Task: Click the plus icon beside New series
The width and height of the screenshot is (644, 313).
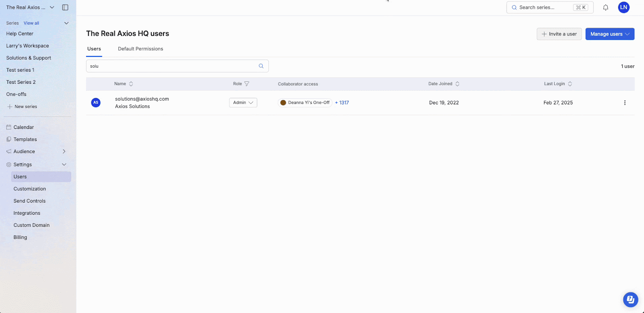Action: 10,107
